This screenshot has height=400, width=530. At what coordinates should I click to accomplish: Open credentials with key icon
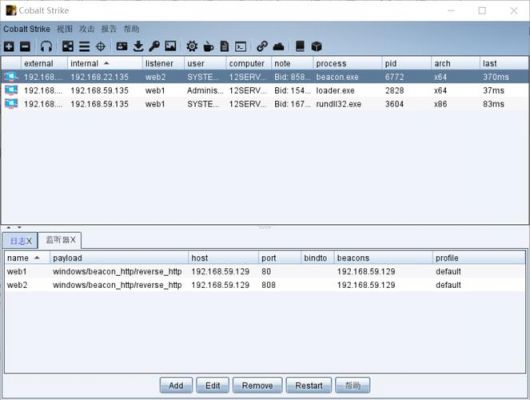(x=154, y=46)
